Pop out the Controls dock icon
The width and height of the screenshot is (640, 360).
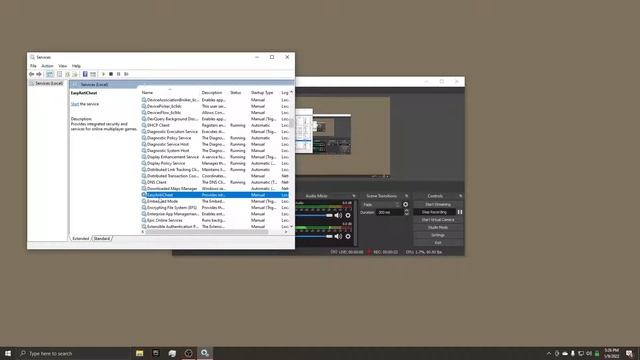(x=460, y=196)
